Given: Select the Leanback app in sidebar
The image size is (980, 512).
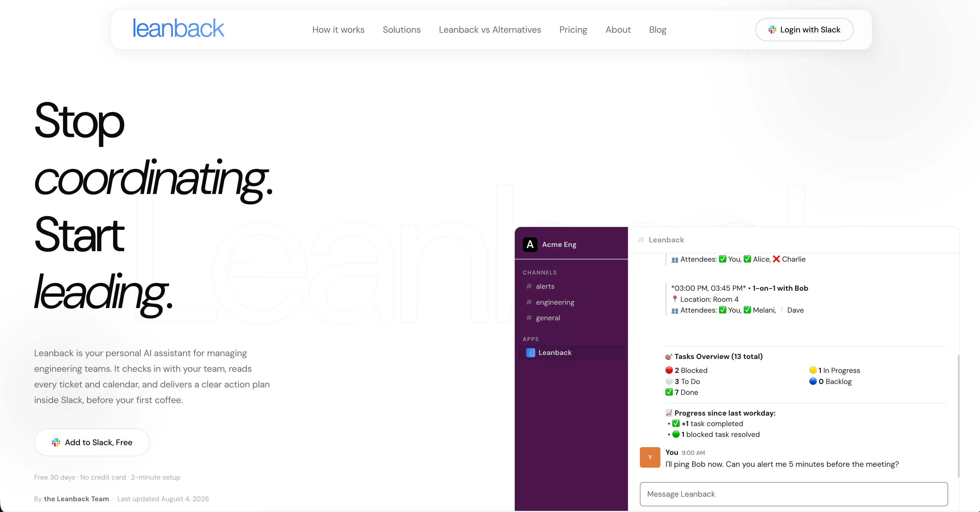Looking at the screenshot, I should tap(571, 352).
